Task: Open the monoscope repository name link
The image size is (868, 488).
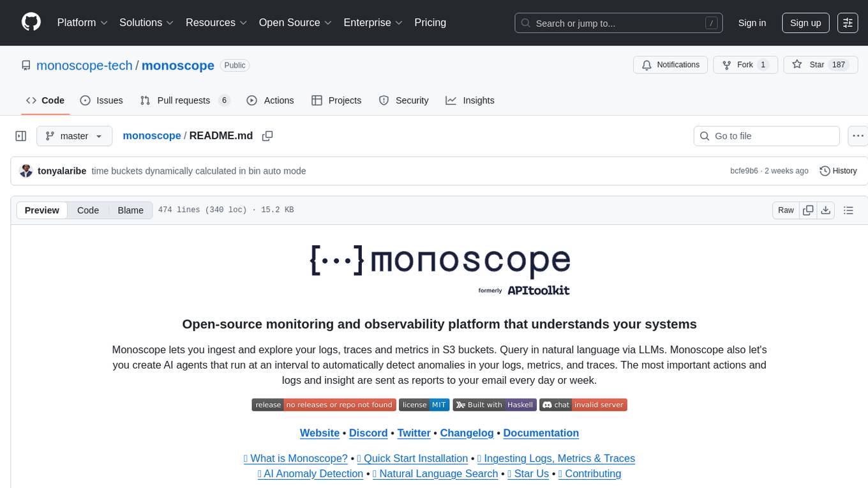Action: [x=178, y=65]
